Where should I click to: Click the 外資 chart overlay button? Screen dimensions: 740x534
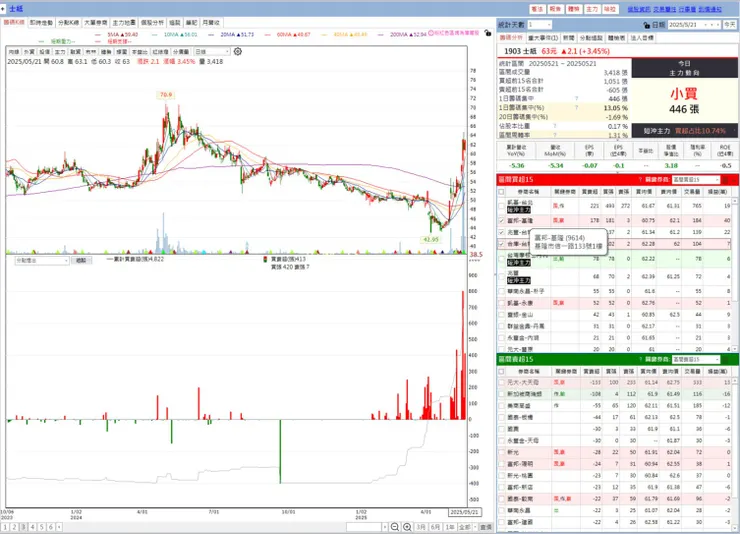tap(29, 51)
